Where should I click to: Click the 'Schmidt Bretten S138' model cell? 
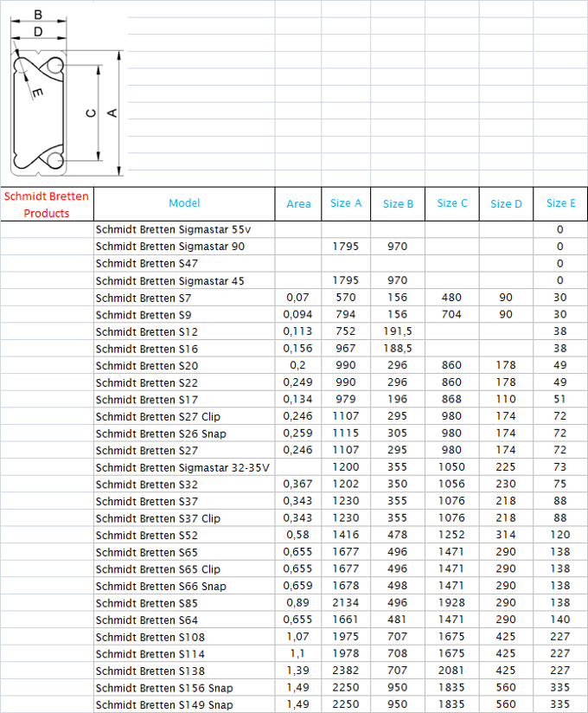click(x=184, y=671)
